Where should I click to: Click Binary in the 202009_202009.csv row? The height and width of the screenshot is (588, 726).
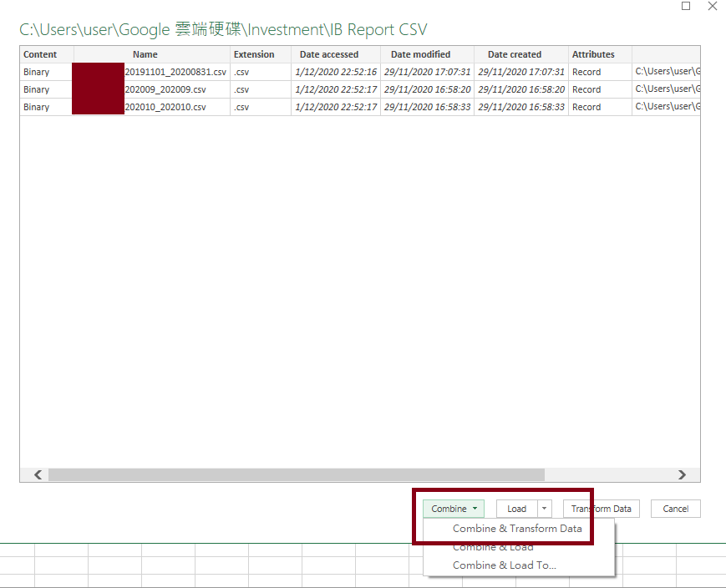click(36, 89)
